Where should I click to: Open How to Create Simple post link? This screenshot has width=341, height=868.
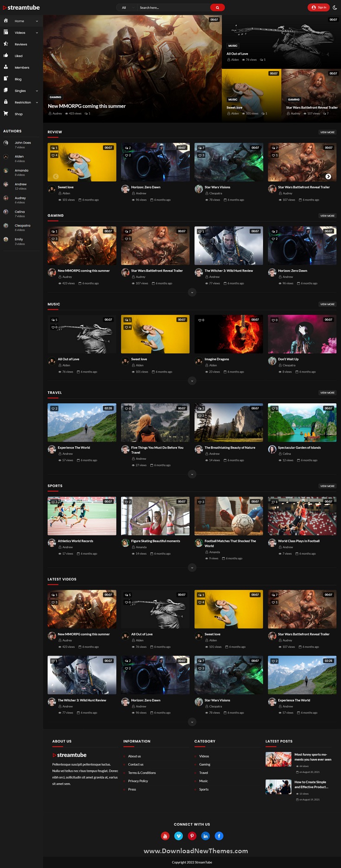click(x=311, y=784)
